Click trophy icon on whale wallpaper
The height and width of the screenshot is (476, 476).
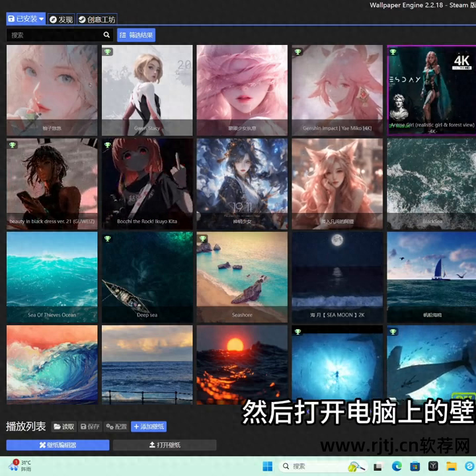pyautogui.click(x=393, y=332)
